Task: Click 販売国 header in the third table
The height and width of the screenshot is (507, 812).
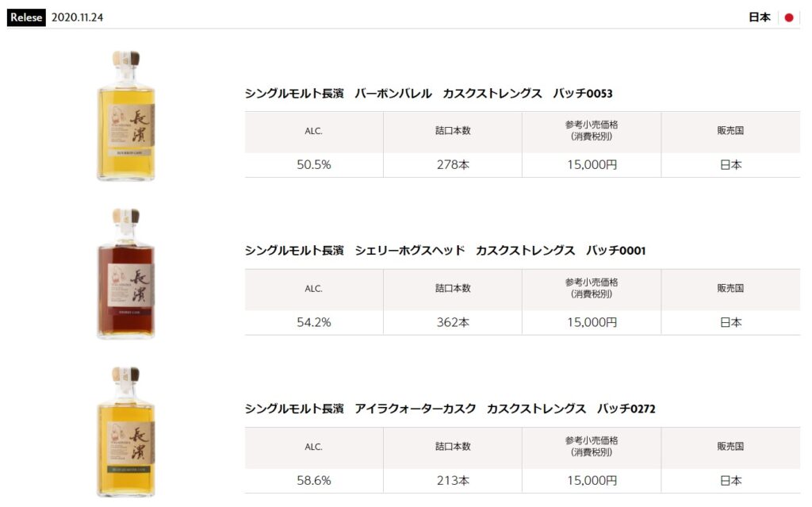Action: tap(730, 447)
